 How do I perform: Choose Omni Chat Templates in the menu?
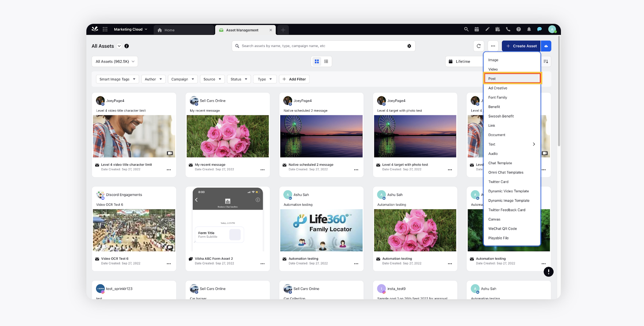click(512, 173)
